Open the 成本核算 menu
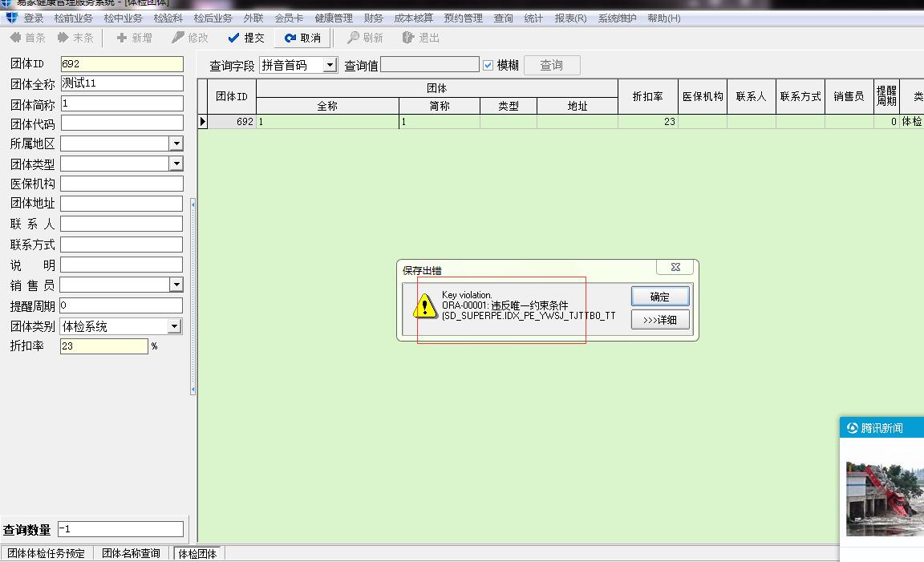The image size is (924, 562). pyautogui.click(x=413, y=18)
